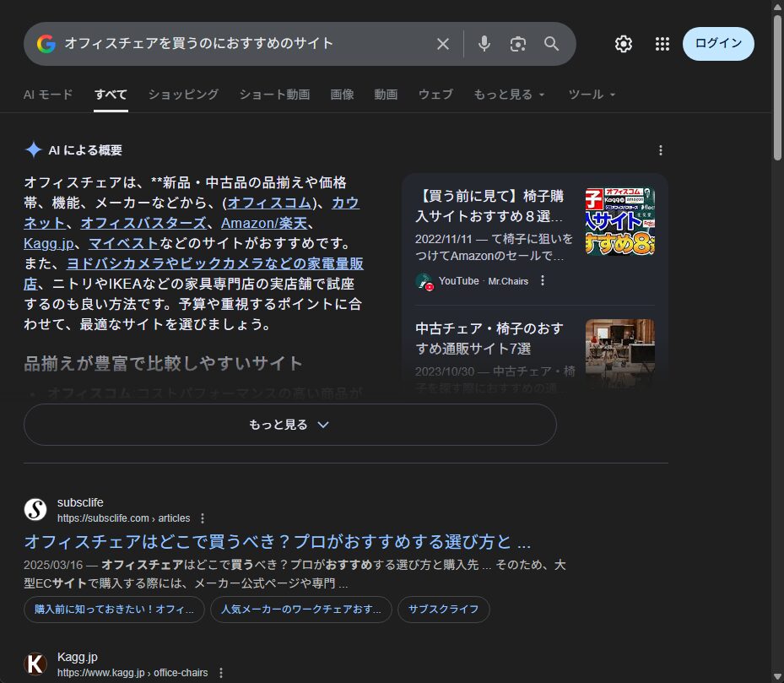Open the subsclife オフィスチェアはどこで買うべき result link
The height and width of the screenshot is (683, 784).
pos(277,541)
